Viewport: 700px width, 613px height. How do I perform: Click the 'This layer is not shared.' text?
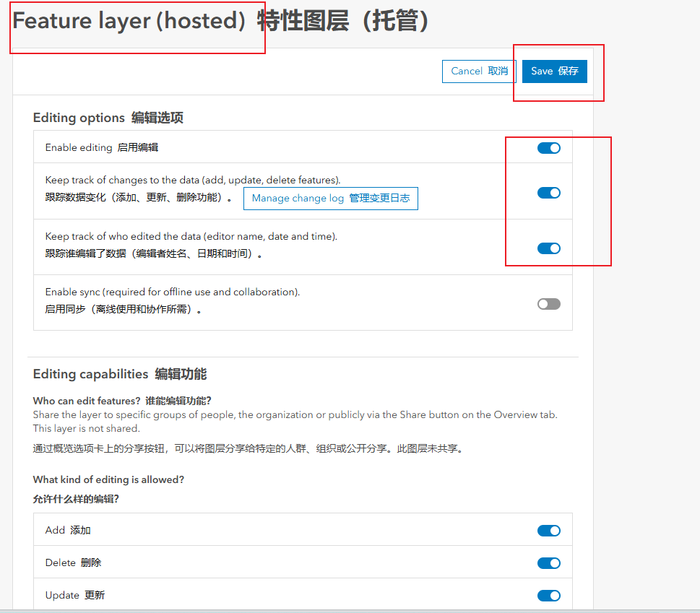(x=86, y=429)
